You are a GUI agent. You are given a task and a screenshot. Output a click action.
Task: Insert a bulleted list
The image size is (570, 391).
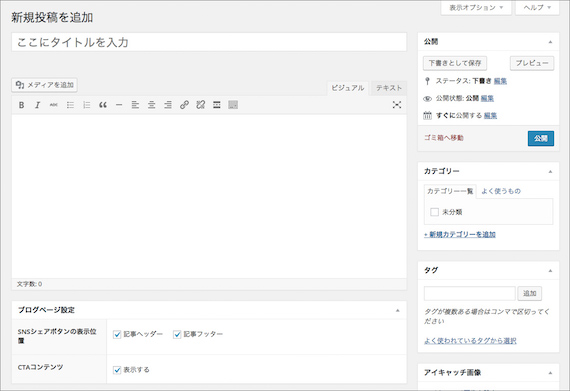coord(70,105)
